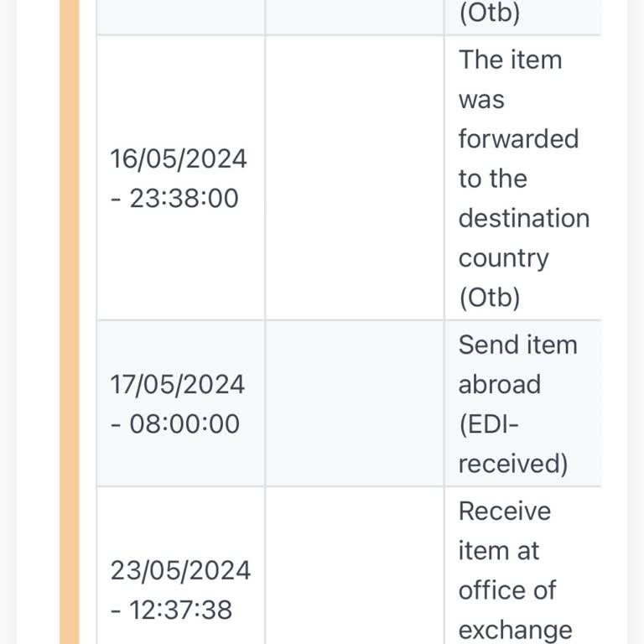Select the 08:00:00 timestamp line
644x644 pixels.
click(175, 423)
